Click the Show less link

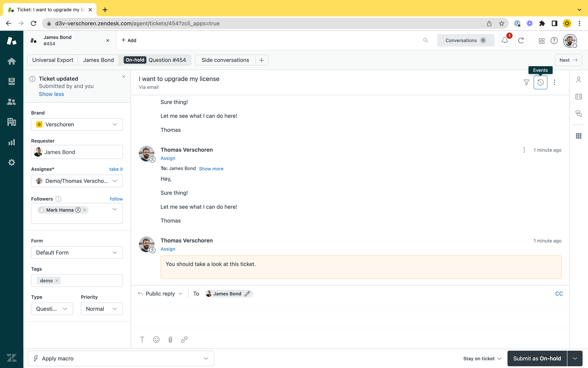[51, 94]
